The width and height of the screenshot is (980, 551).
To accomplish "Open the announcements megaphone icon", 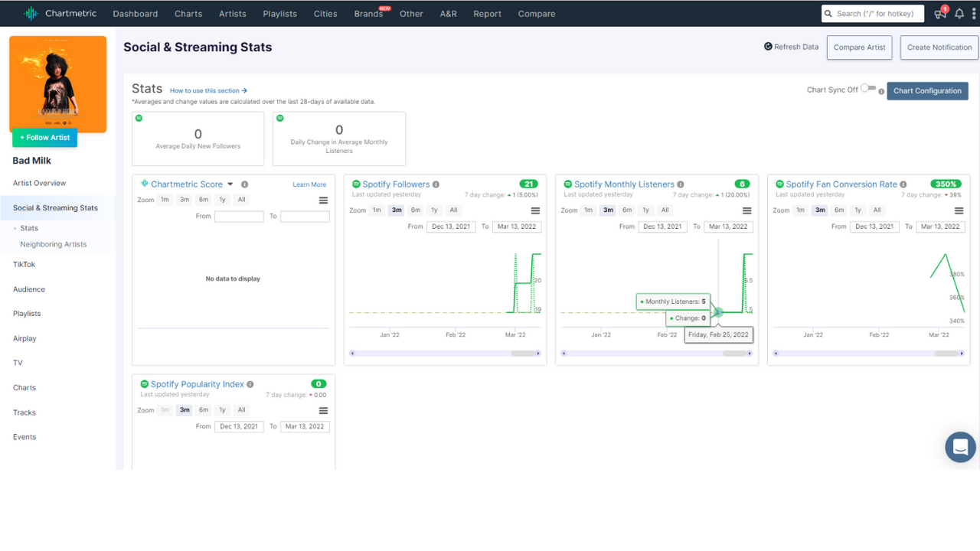I will tap(939, 14).
